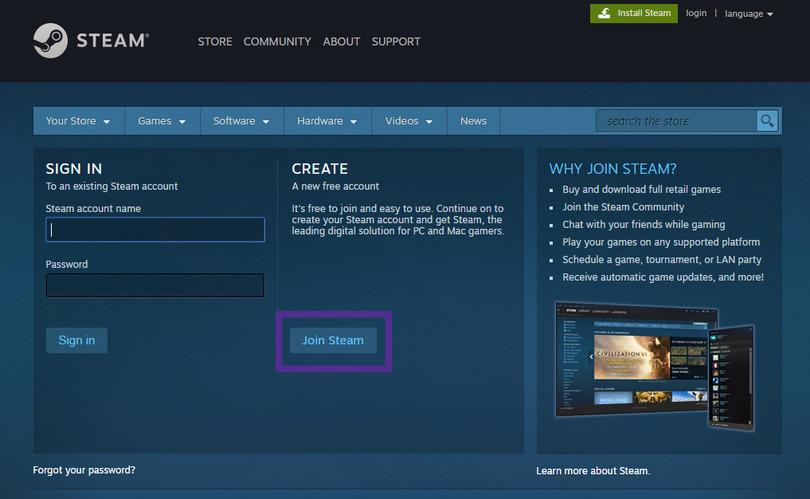Click the login link

696,13
